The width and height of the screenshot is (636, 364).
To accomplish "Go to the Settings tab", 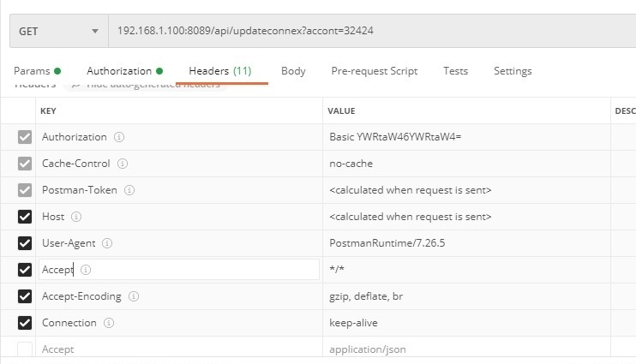I will pyautogui.click(x=513, y=71).
